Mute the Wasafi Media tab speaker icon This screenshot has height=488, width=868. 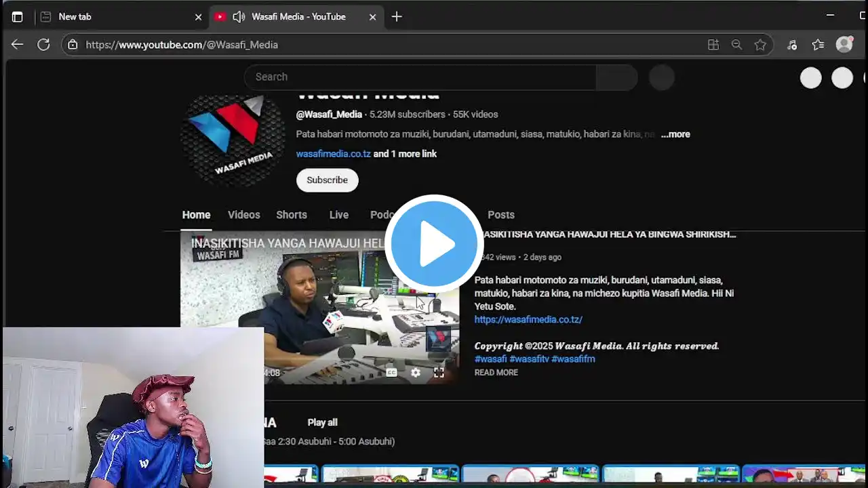point(239,17)
